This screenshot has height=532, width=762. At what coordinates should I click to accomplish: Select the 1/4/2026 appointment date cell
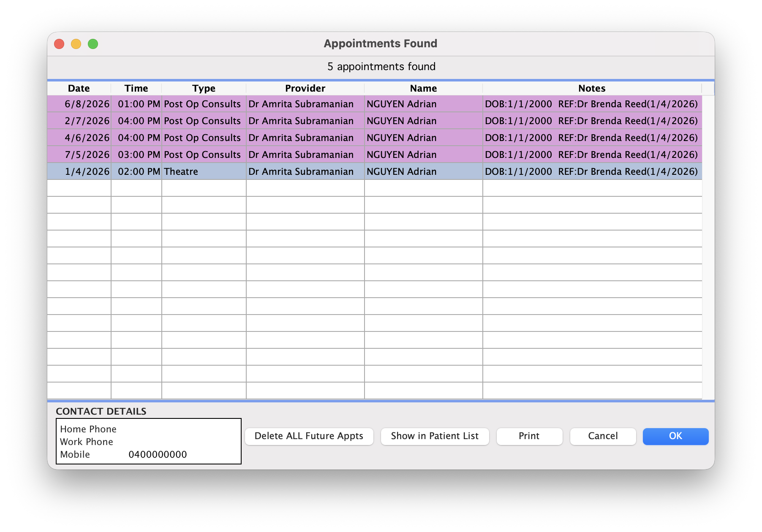(x=79, y=171)
